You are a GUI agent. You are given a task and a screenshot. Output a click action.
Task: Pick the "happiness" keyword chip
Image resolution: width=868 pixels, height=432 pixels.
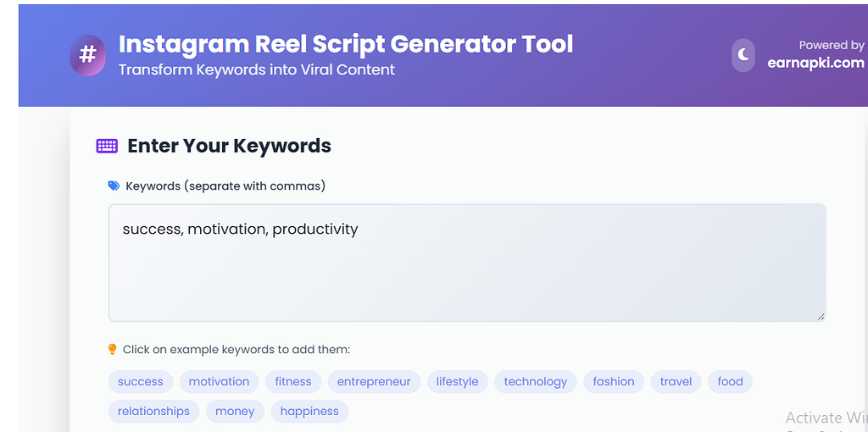309,411
